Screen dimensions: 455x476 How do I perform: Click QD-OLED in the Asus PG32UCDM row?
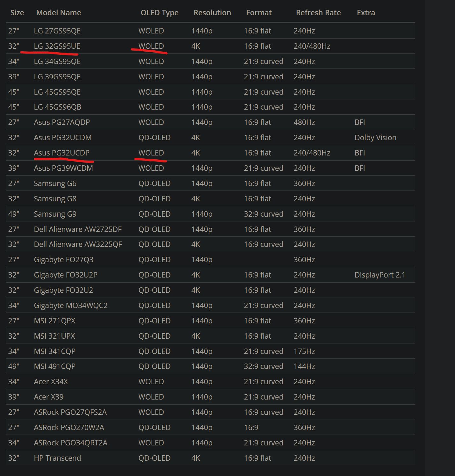tap(155, 138)
